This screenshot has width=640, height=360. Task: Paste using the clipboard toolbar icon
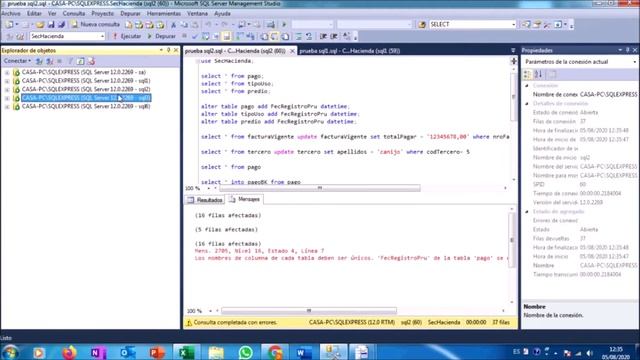click(195, 24)
